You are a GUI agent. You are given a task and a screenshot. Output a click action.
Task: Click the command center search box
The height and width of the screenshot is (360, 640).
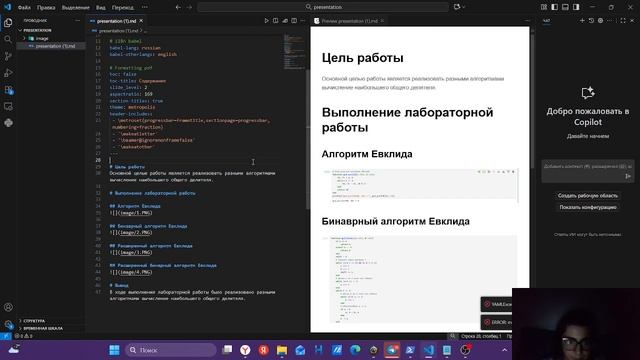click(323, 7)
